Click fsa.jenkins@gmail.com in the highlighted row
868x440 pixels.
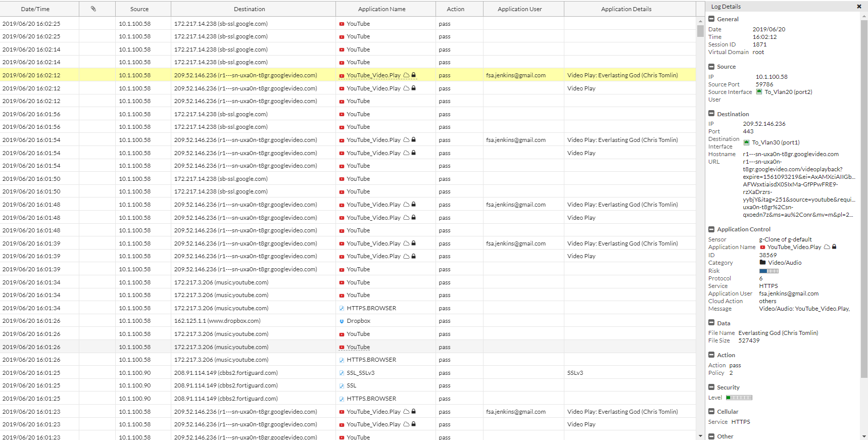pyautogui.click(x=516, y=75)
